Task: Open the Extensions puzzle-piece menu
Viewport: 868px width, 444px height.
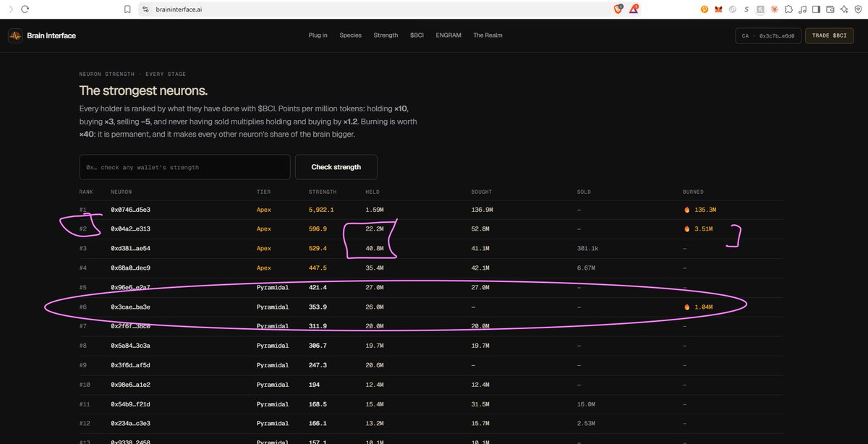Action: (x=788, y=9)
